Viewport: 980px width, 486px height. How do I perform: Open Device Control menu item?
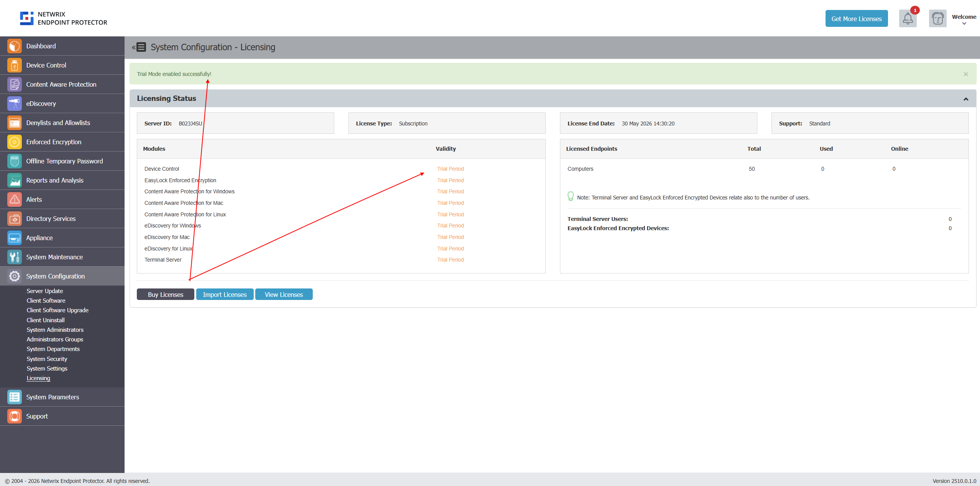[62, 65]
